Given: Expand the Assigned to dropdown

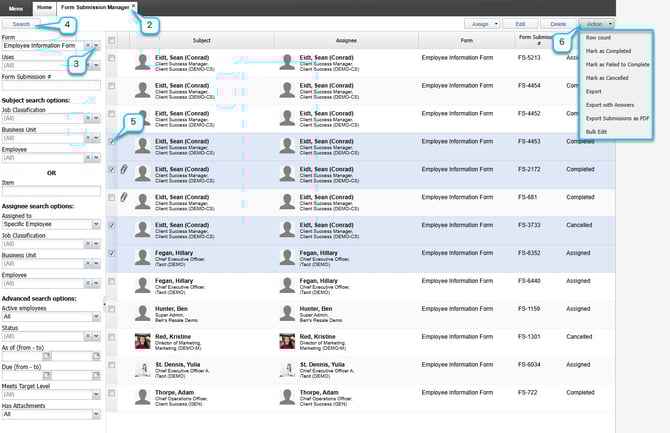Looking at the screenshot, I should [96, 224].
